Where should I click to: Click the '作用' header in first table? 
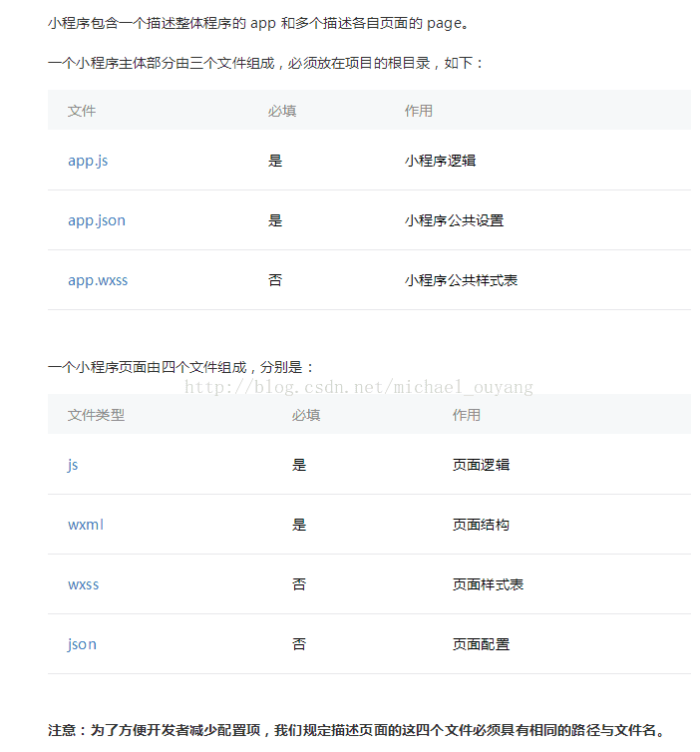point(419,111)
